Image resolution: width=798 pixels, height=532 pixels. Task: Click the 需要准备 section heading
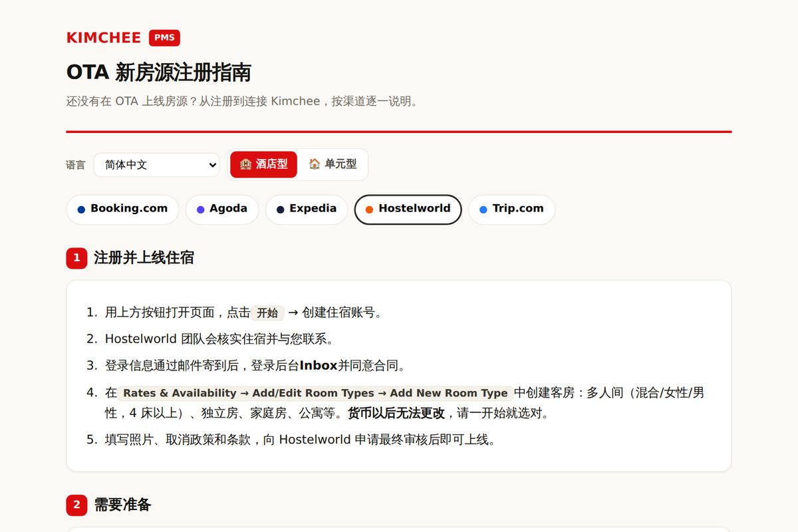click(122, 505)
